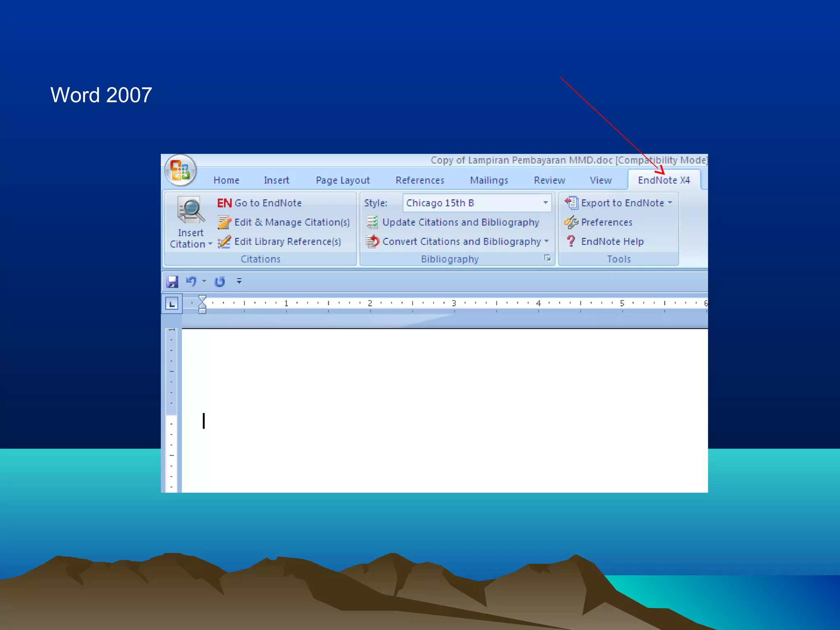This screenshot has height=630, width=840.
Task: Click the red EN icon beside Go to EndNote
Action: pyautogui.click(x=224, y=203)
